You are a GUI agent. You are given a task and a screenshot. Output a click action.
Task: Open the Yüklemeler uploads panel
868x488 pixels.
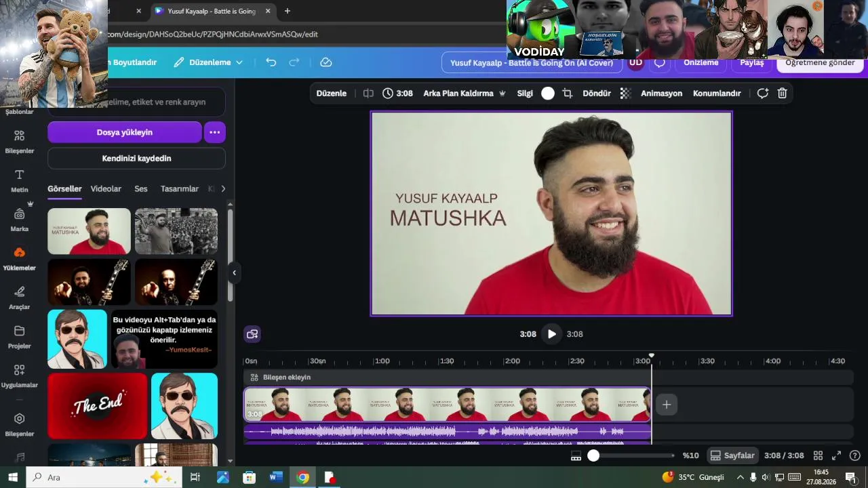(x=20, y=258)
